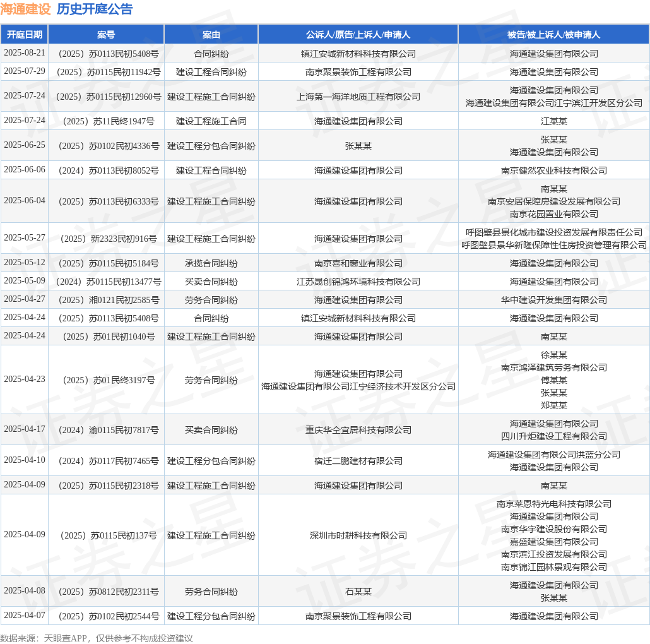Click defendant 四川升炬建设工程有限公司
650x644 pixels.
coord(554,437)
